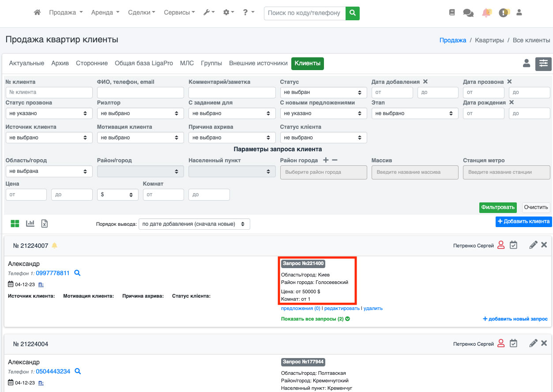Open the chat messages icon
This screenshot has height=392, width=553.
pos(468,13)
